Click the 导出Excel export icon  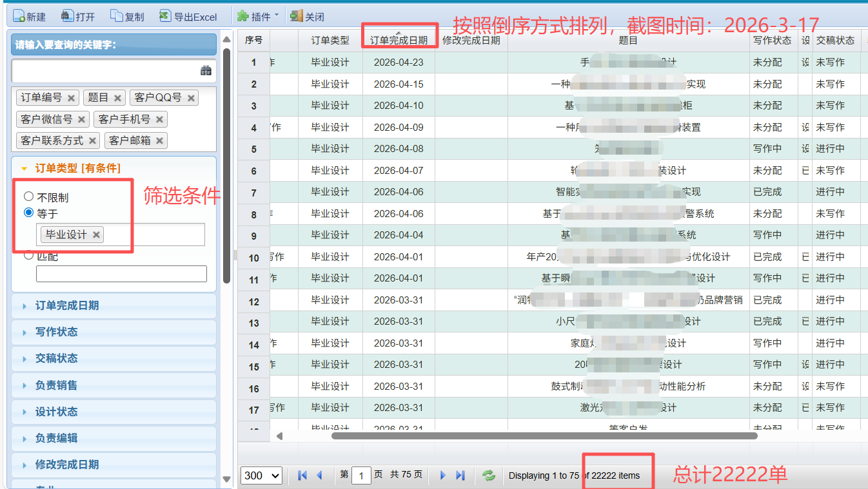click(x=165, y=16)
